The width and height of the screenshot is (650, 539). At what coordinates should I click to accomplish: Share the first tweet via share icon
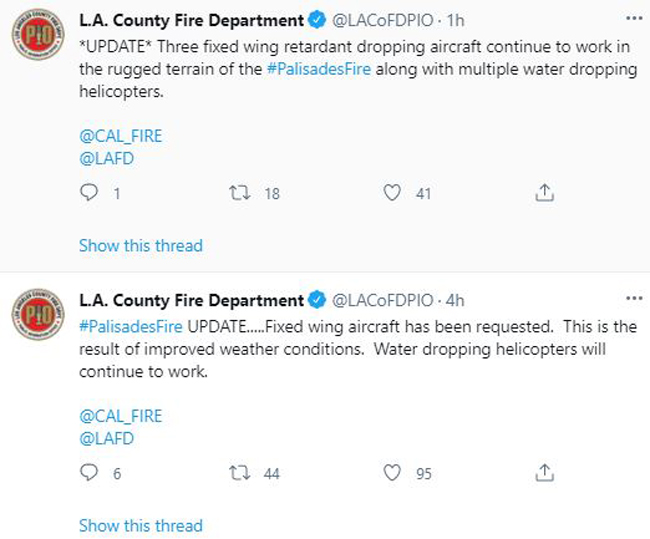544,193
